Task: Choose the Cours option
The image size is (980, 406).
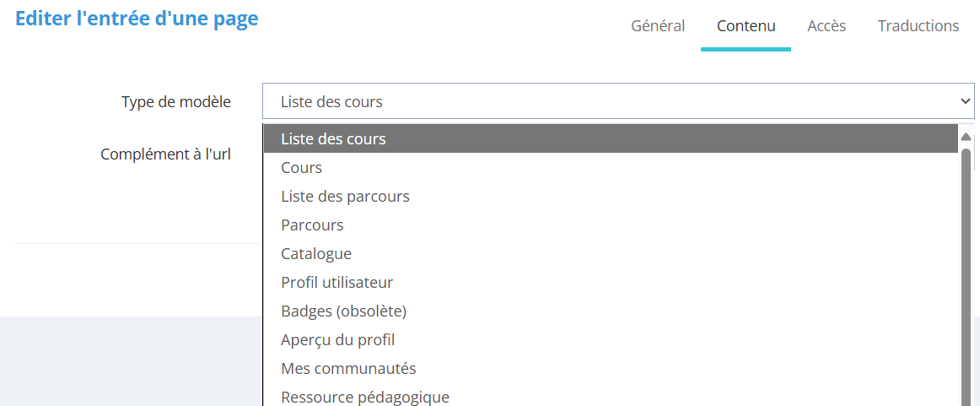Action: (302, 168)
